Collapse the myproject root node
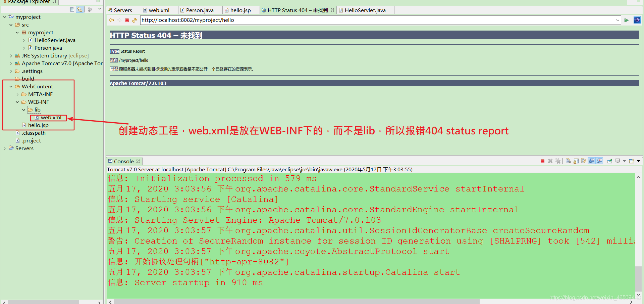The width and height of the screenshot is (644, 304). [4, 17]
